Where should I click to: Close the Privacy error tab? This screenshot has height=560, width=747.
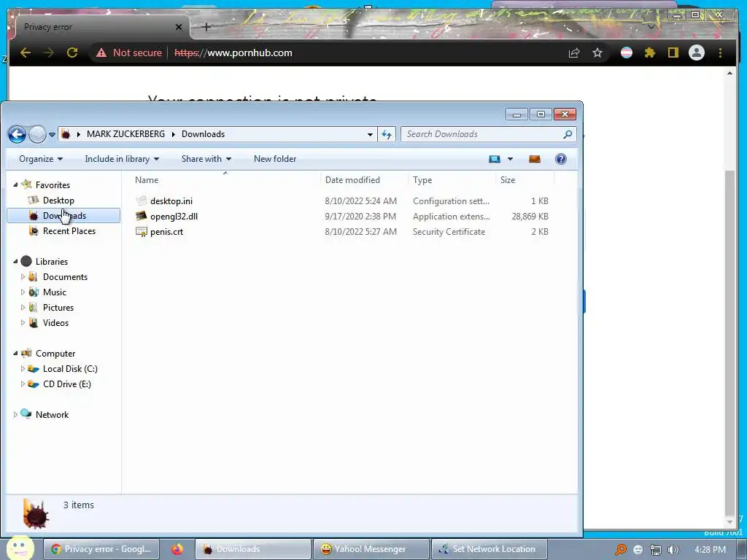coord(179,27)
